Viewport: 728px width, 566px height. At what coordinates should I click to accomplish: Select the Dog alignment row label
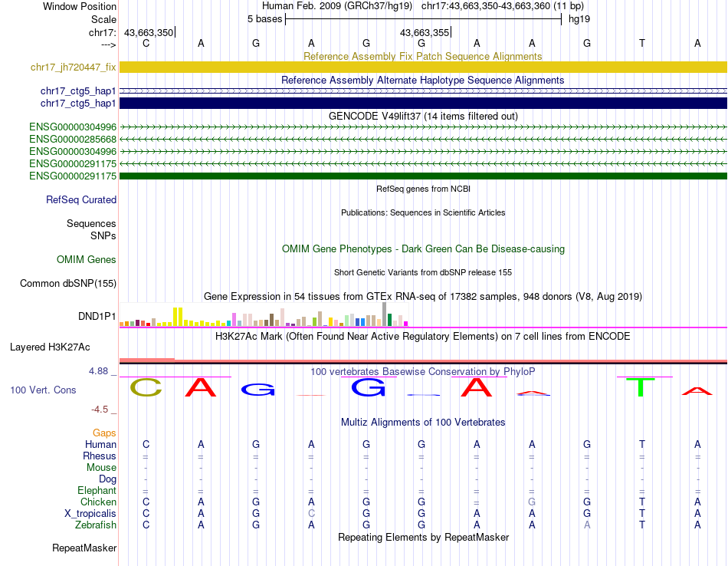(x=108, y=479)
